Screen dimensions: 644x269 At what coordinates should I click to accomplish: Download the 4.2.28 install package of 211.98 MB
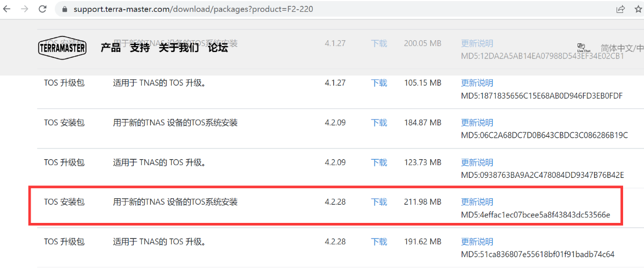(x=379, y=202)
